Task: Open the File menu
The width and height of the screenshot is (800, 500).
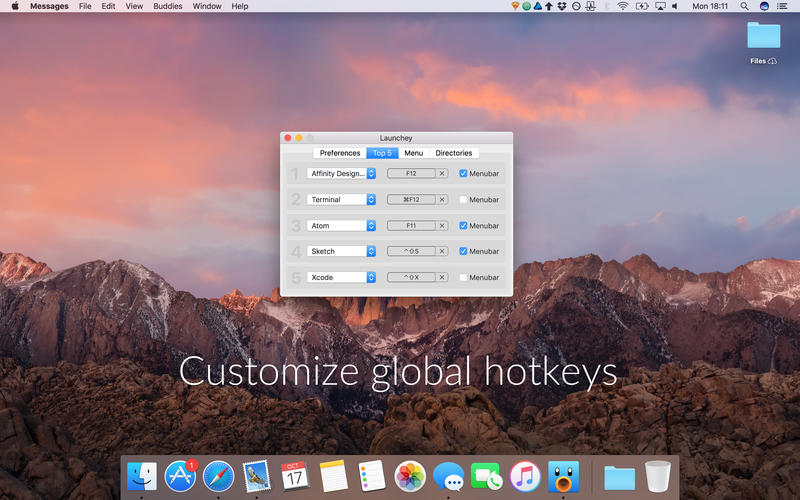Action: [85, 6]
